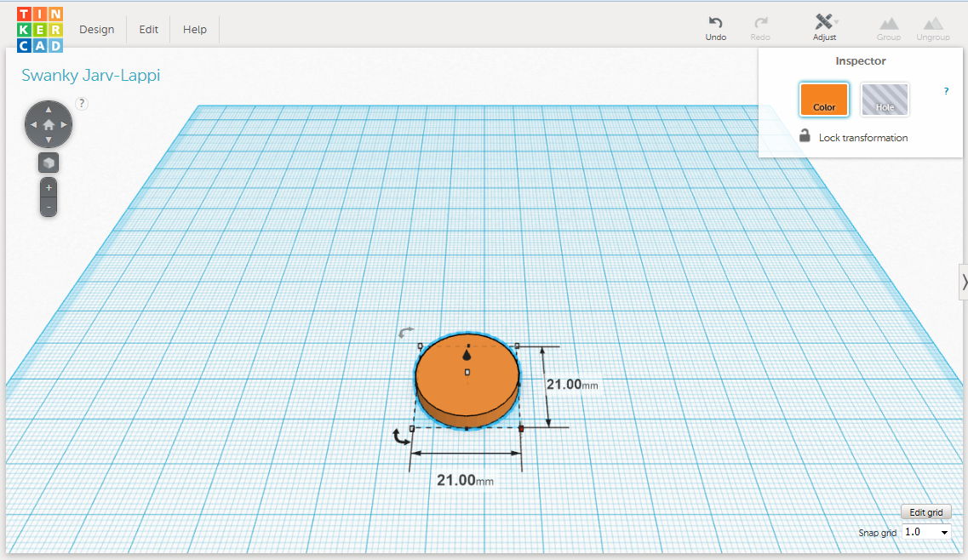Open the Inspector help question mark

947,91
